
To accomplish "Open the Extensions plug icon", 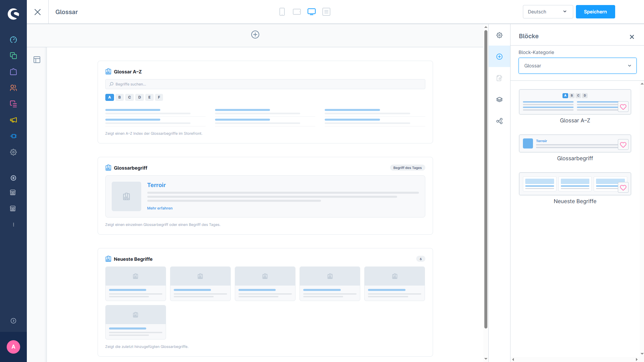I will [13, 136].
